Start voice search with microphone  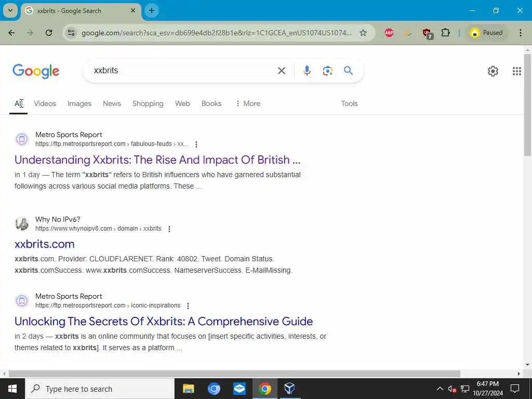307,71
